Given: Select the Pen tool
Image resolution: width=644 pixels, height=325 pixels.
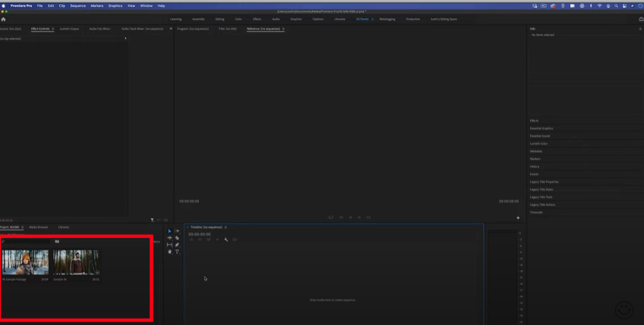Looking at the screenshot, I should coord(177,245).
